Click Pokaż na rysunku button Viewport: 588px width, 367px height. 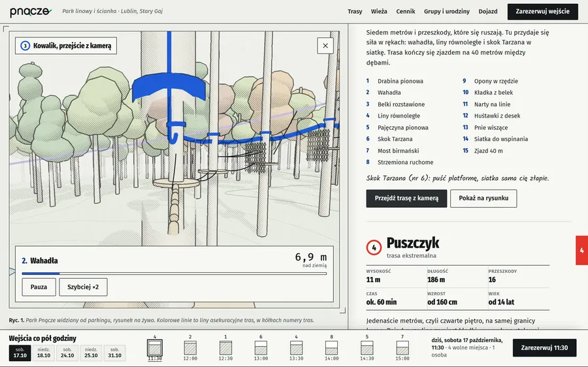click(483, 199)
